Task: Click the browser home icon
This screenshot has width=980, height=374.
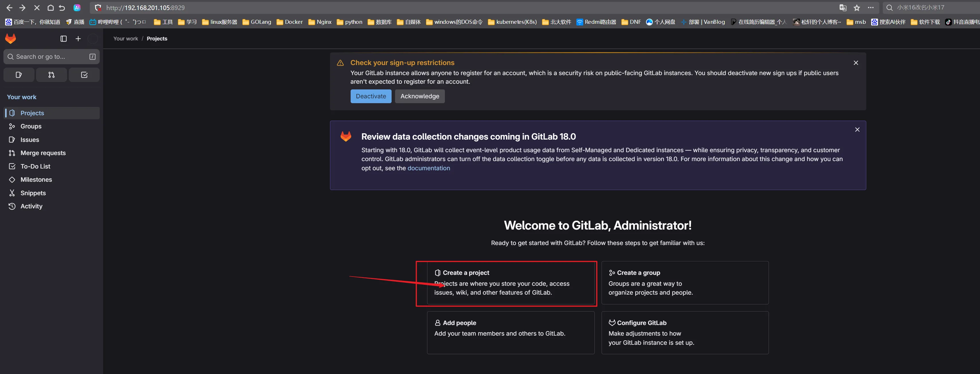Action: 50,8
